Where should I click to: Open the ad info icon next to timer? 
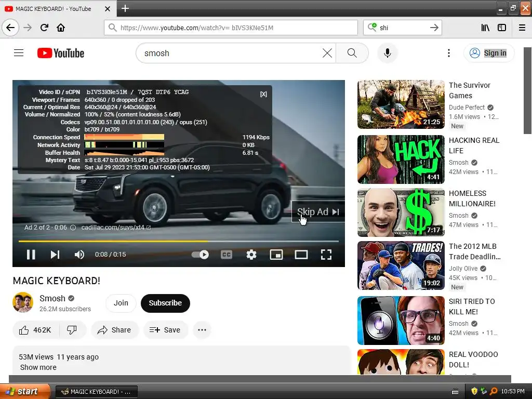coord(73,228)
